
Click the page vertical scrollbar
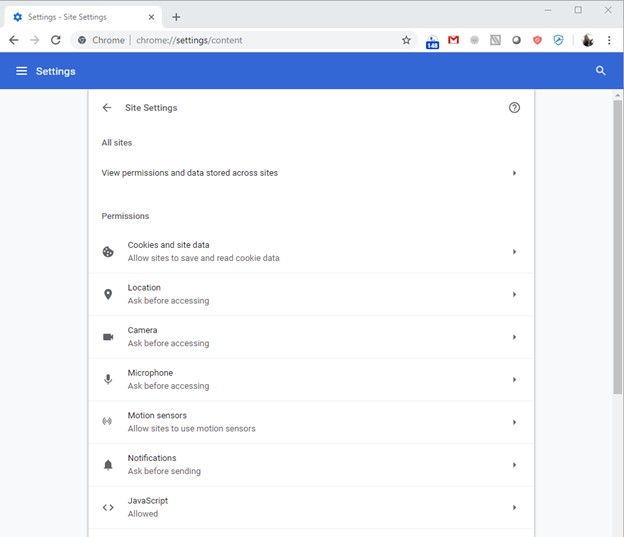point(618,247)
